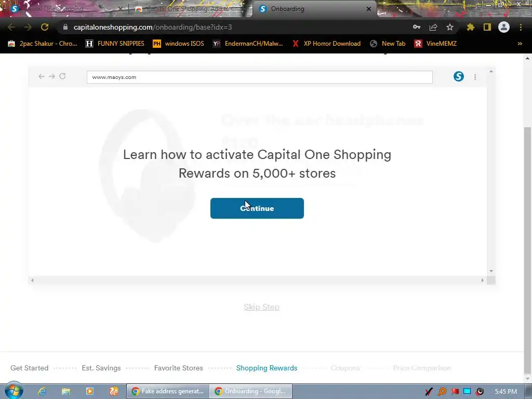Image resolution: width=532 pixels, height=399 pixels.
Task: Click the www.macys.com demo address field
Action: click(260, 77)
